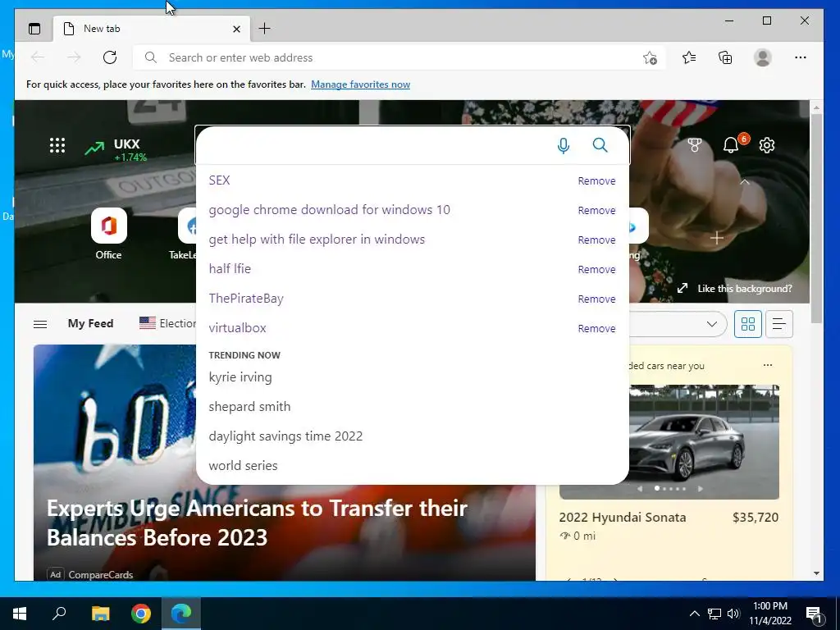Click Like this background expand link
This screenshot has width=840, height=630.
point(734,288)
